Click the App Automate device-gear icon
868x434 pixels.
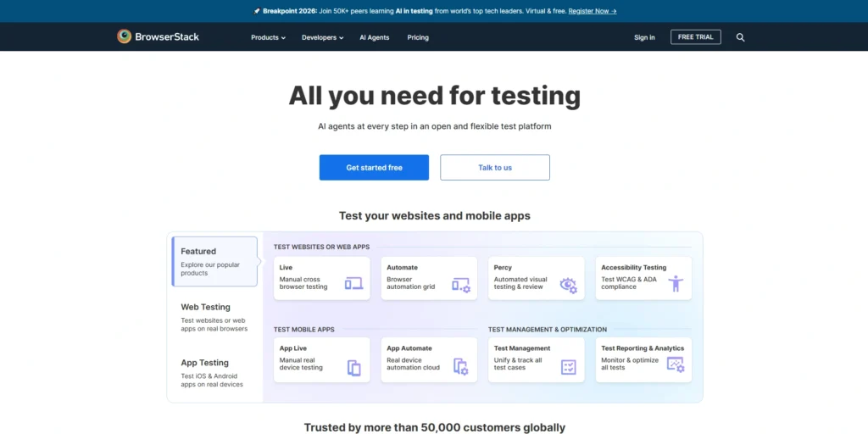pyautogui.click(x=460, y=366)
